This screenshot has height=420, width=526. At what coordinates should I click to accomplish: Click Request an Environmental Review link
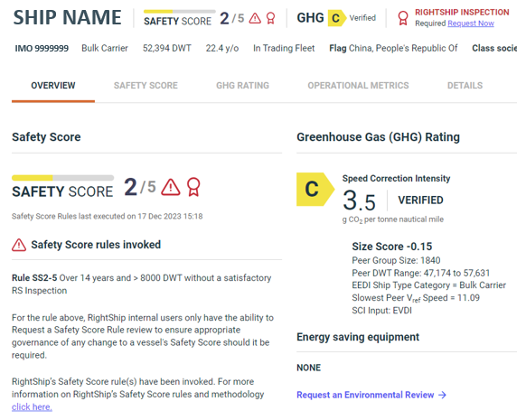point(365,395)
